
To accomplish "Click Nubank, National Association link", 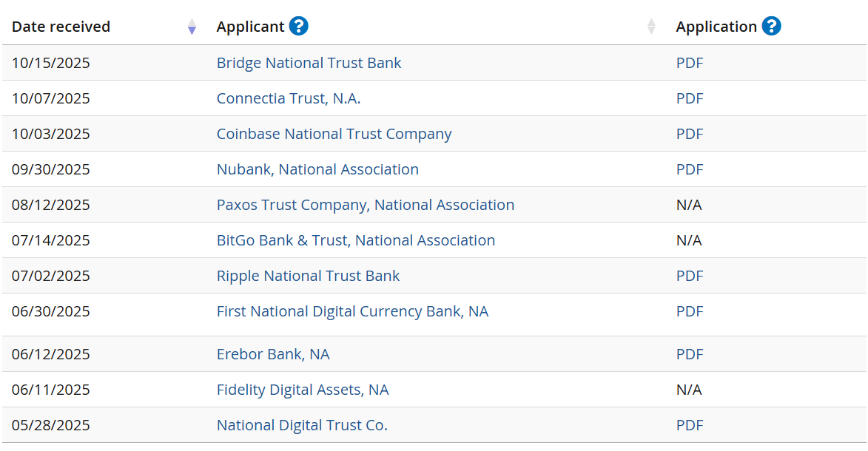I will [317, 169].
